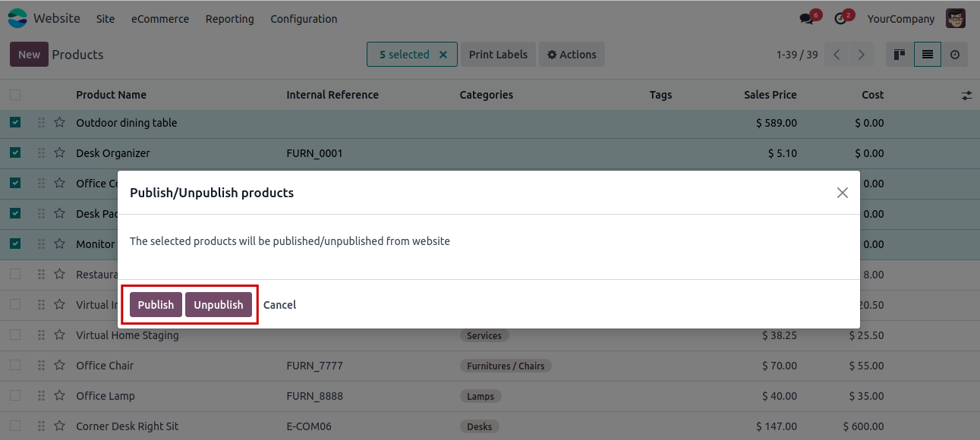980x440 pixels.
Task: Open the Configuration menu
Action: click(304, 19)
